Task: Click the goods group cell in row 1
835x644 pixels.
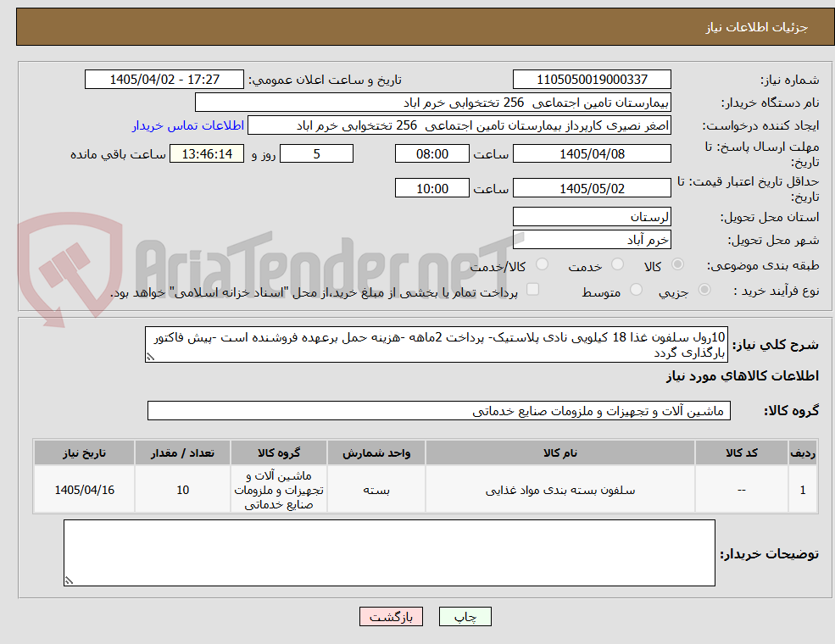Action: click(x=279, y=490)
